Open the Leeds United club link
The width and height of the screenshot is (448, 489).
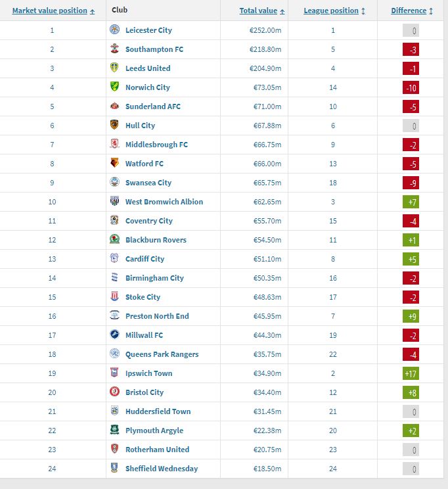(x=148, y=68)
